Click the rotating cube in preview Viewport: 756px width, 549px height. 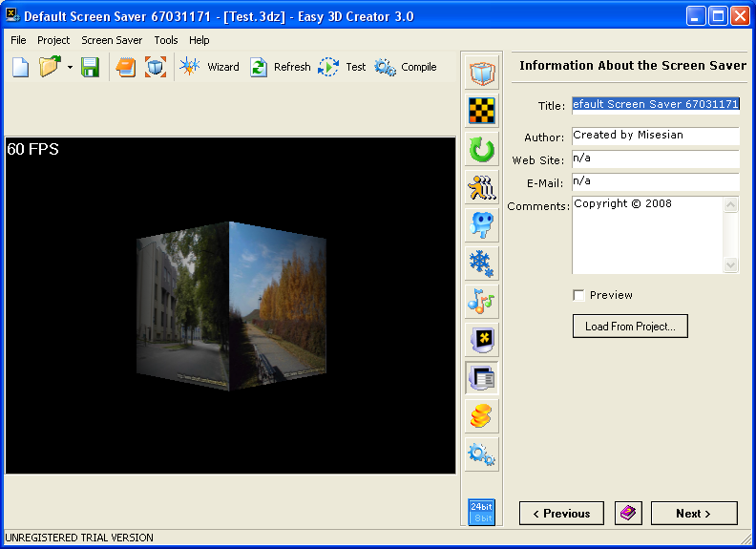(231, 306)
